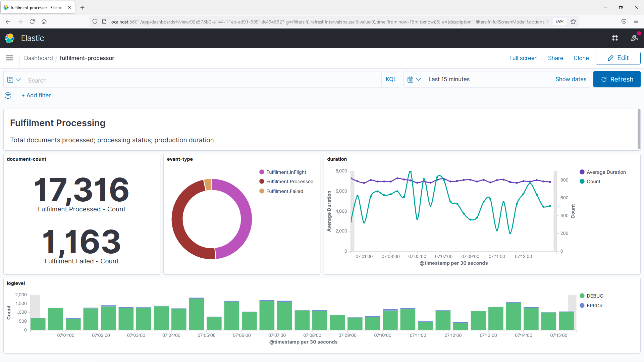This screenshot has width=644, height=362.
Task: Open the help menu icon at top right
Action: [615, 38]
